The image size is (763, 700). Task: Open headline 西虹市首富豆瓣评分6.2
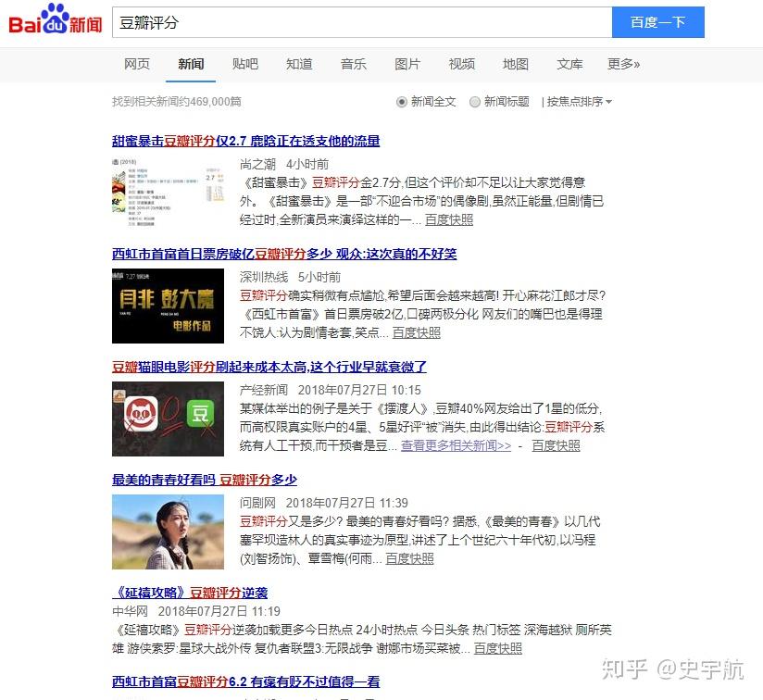[245, 682]
